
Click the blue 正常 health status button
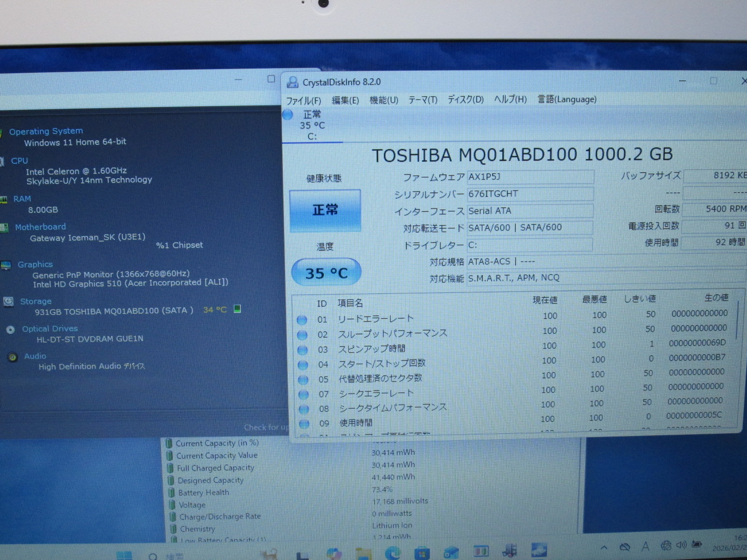click(325, 210)
